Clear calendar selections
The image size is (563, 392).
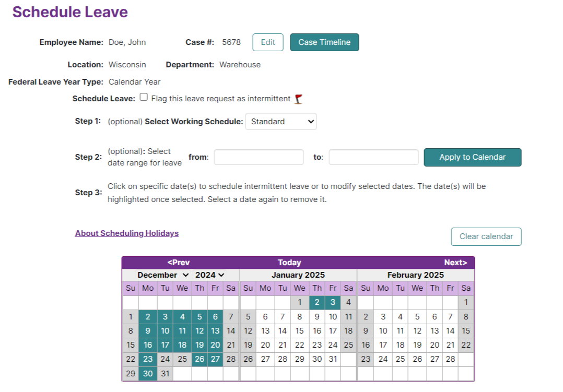click(486, 236)
